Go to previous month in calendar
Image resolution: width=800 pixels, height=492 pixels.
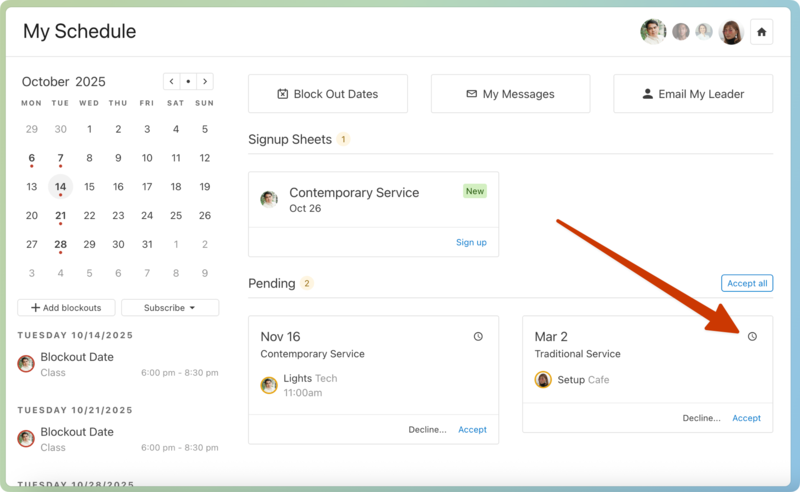coord(172,82)
